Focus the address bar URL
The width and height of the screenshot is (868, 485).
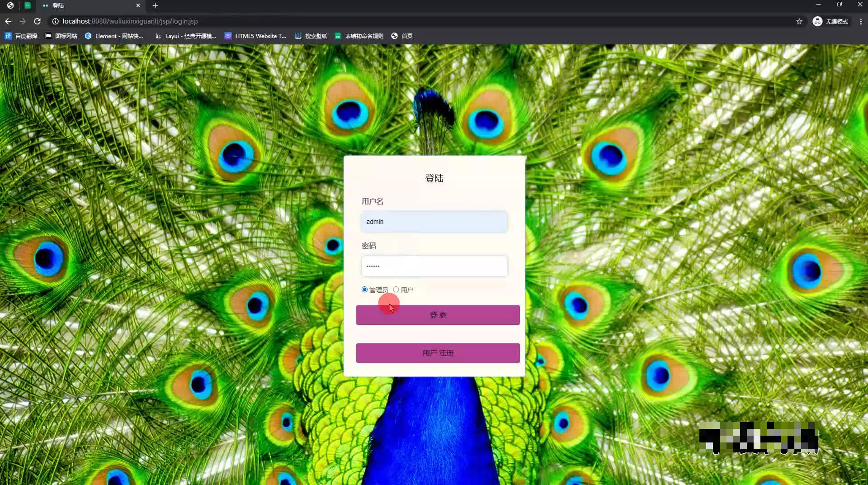(130, 21)
